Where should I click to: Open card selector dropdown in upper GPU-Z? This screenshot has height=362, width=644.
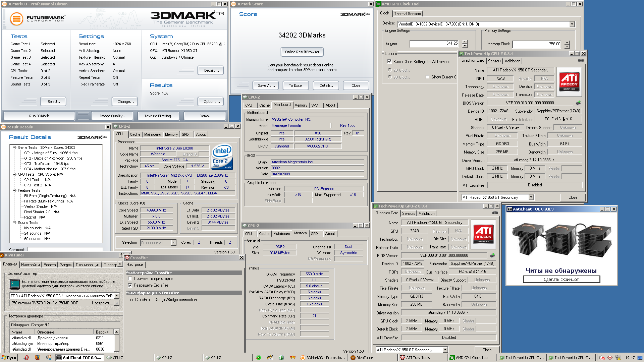pos(531,197)
